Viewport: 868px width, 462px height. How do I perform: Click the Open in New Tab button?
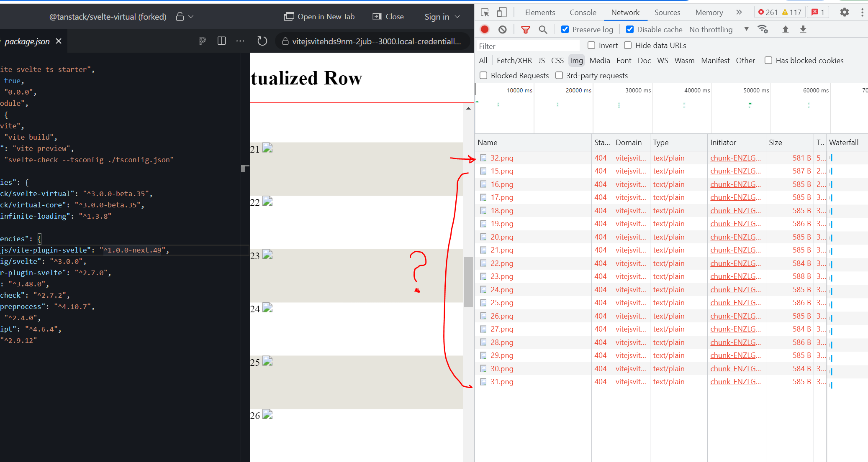point(320,16)
